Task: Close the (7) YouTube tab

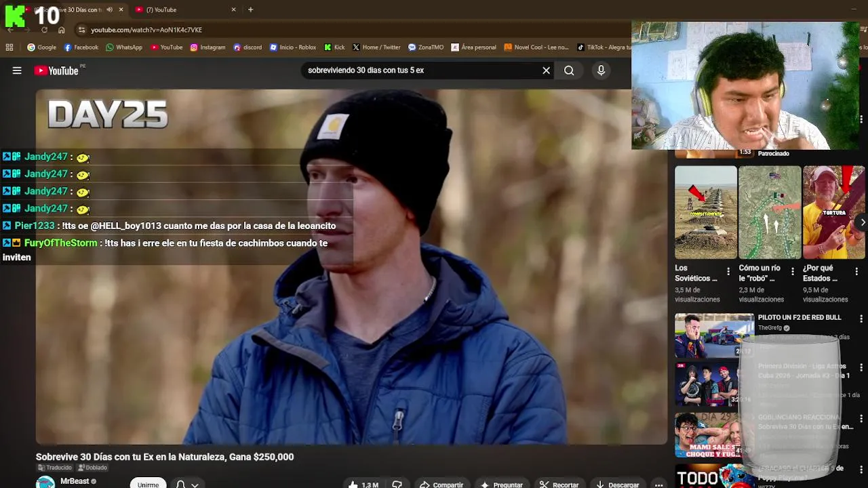Action: [x=233, y=9]
